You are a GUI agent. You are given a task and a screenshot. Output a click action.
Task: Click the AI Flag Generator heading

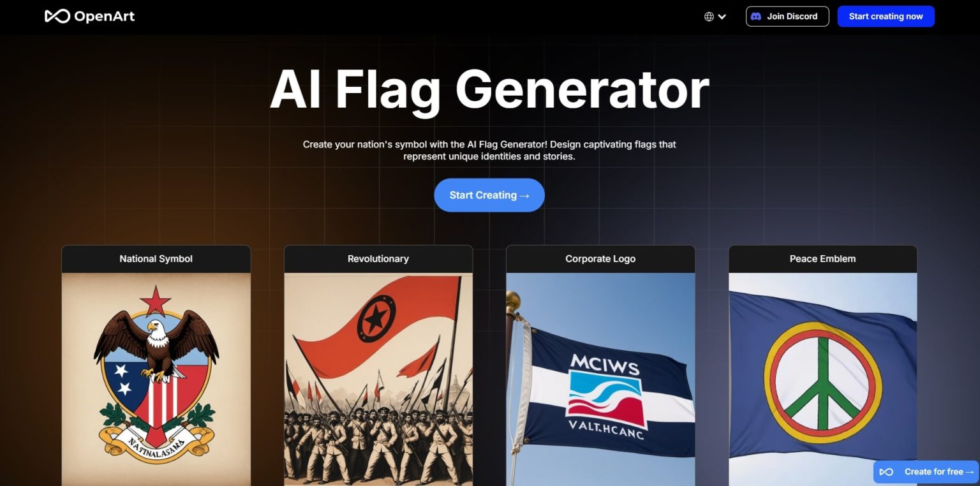pyautogui.click(x=489, y=90)
